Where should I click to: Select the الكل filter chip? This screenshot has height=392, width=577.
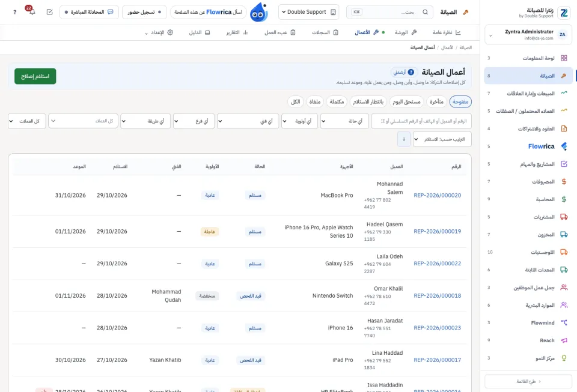click(x=296, y=102)
